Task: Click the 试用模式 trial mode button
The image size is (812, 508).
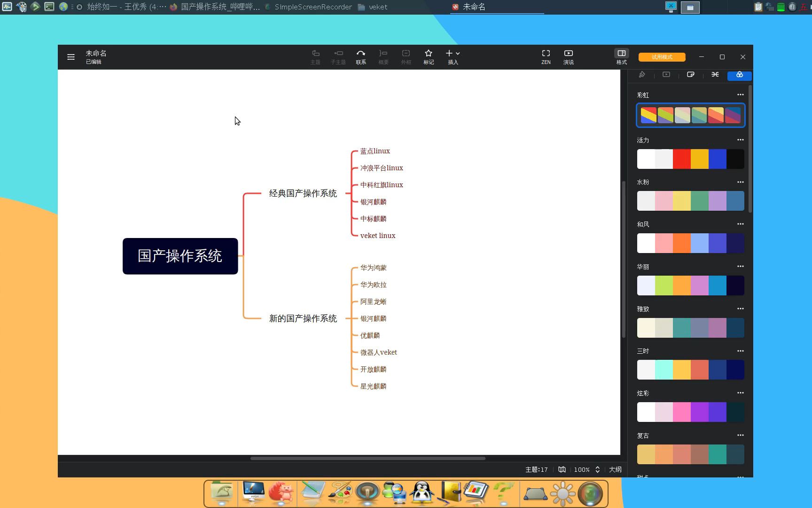Action: [x=662, y=57]
